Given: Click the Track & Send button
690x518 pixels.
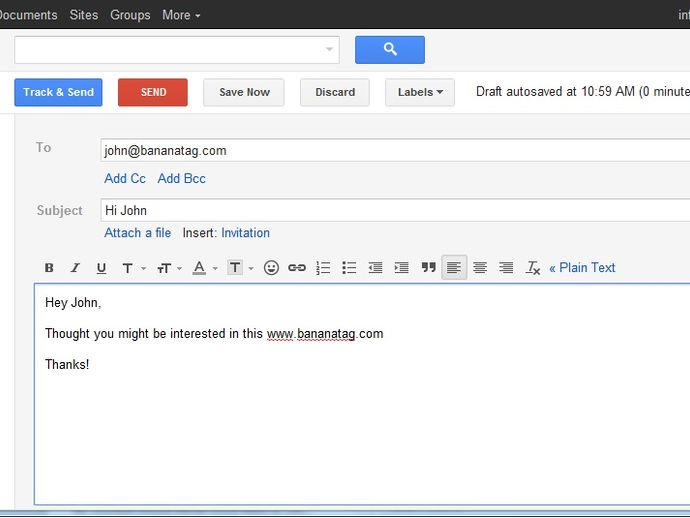Looking at the screenshot, I should (x=58, y=92).
